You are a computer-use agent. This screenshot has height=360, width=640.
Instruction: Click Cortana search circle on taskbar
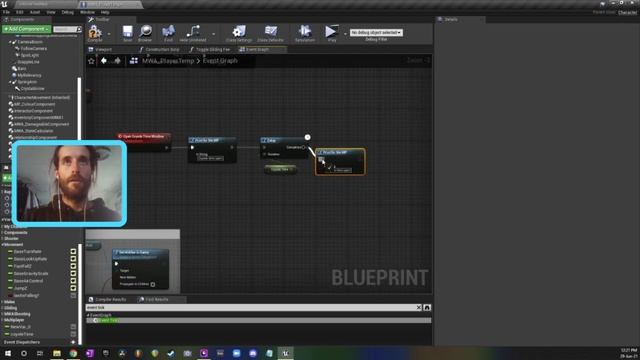pyautogui.click(x=24, y=353)
